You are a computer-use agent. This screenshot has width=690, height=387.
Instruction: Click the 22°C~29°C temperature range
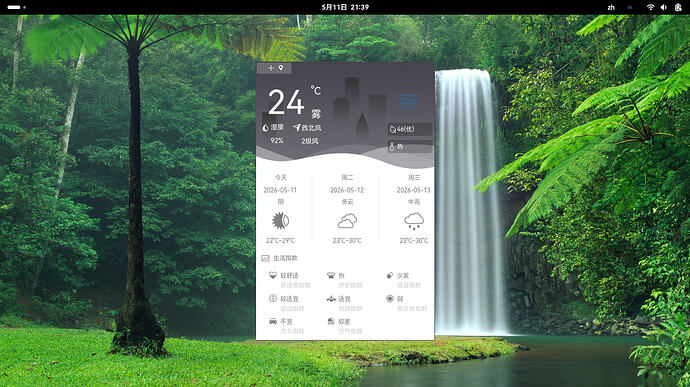[x=280, y=240]
